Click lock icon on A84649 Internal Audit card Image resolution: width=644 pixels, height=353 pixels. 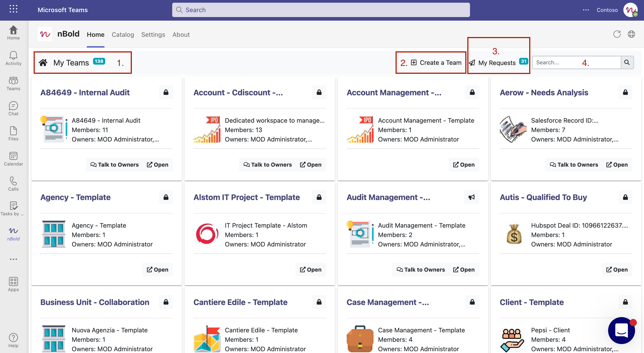point(166,92)
